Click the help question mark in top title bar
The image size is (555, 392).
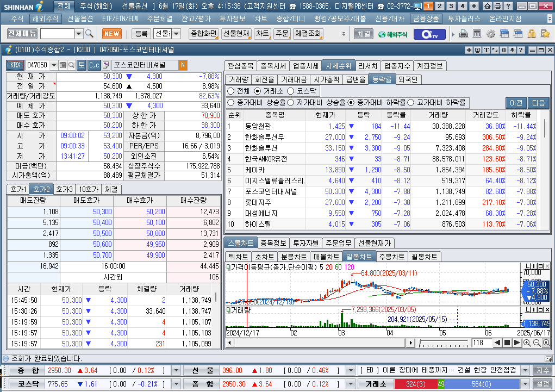[x=508, y=6]
